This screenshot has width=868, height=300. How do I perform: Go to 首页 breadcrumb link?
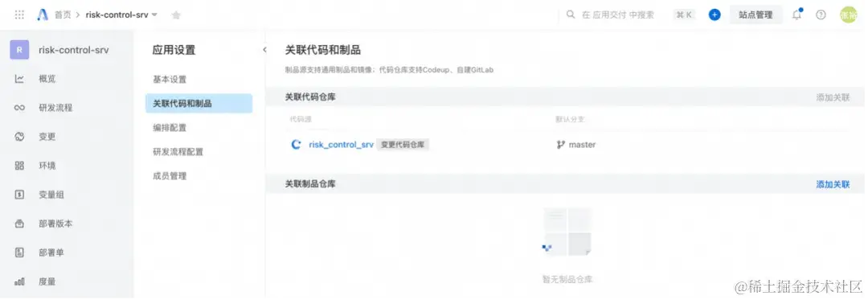click(63, 15)
